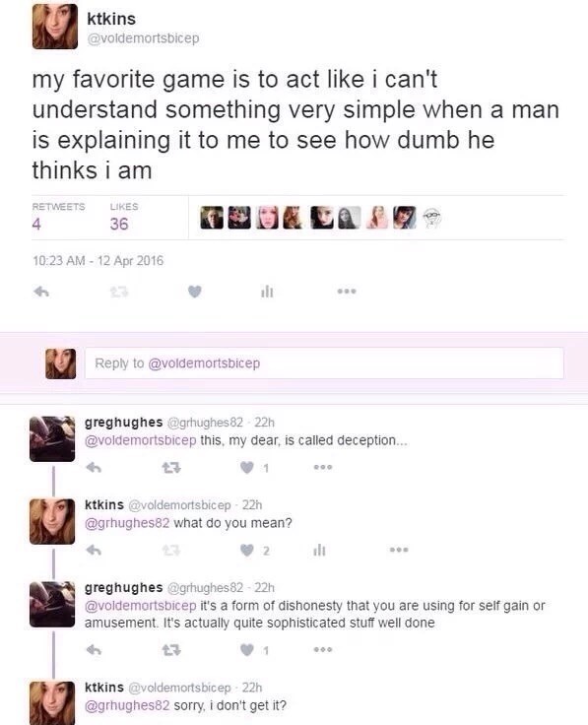
Task: Reply to the main ktkins tweet
Action: click(x=41, y=292)
